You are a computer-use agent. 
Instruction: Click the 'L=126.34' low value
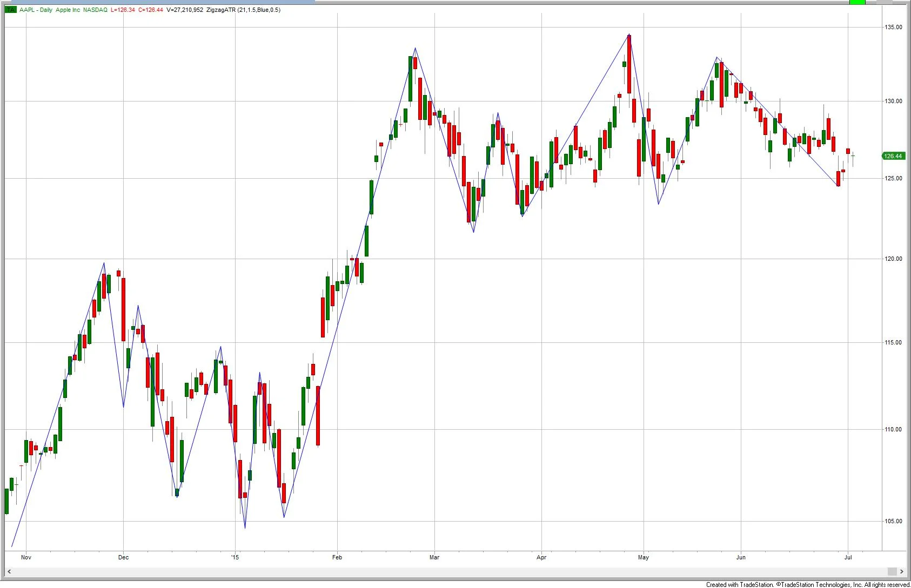click(123, 10)
